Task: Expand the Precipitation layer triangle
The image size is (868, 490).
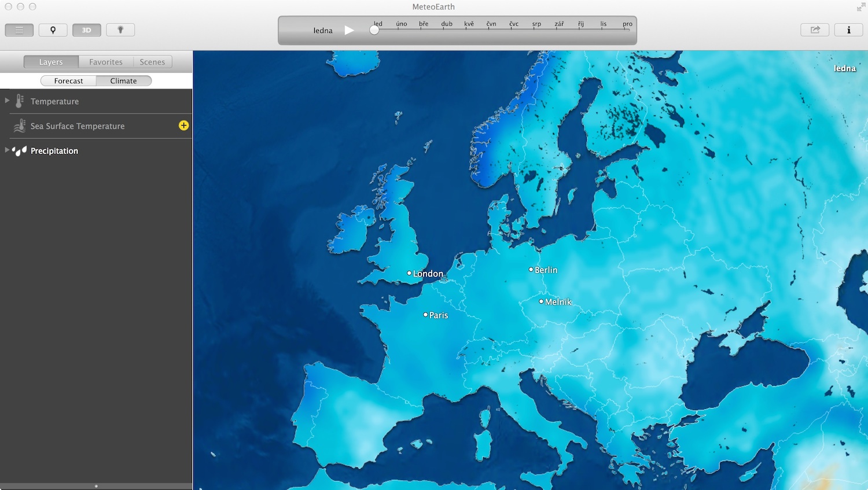Action: 7,150
